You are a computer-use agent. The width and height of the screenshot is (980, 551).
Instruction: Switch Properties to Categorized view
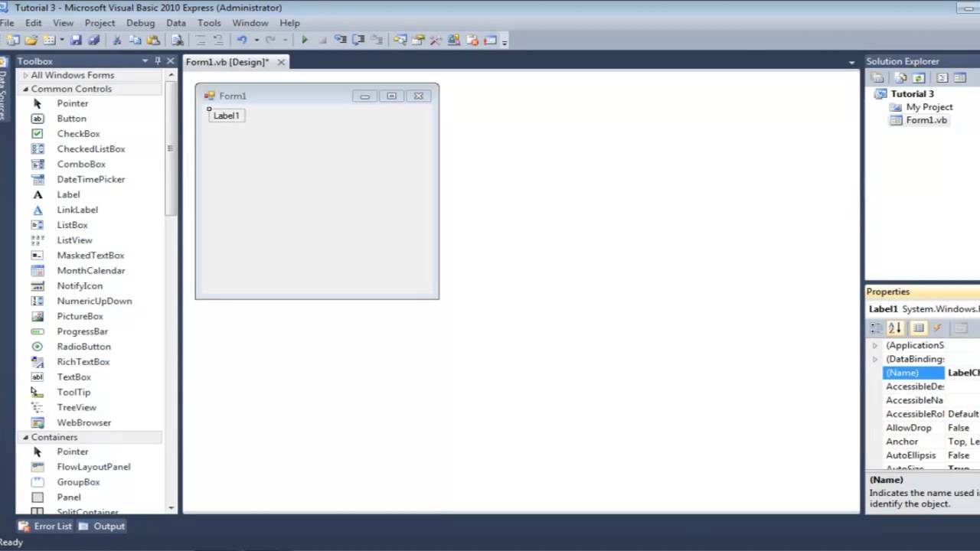tap(877, 328)
